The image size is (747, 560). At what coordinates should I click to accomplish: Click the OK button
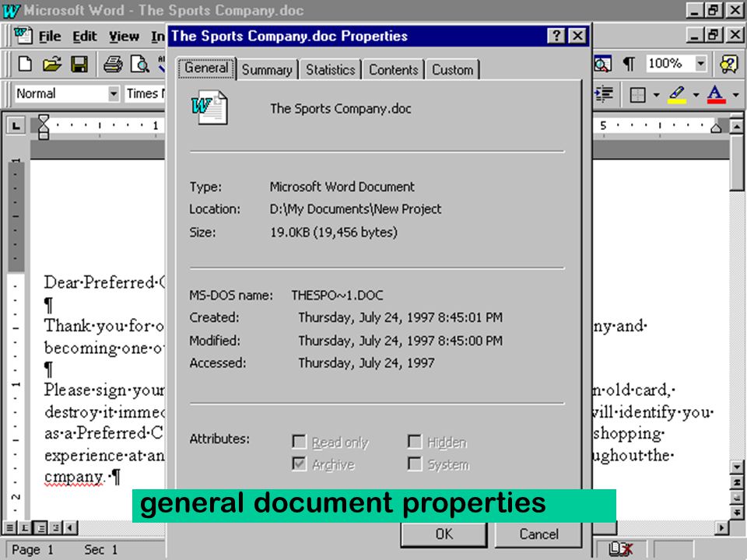tap(444, 534)
